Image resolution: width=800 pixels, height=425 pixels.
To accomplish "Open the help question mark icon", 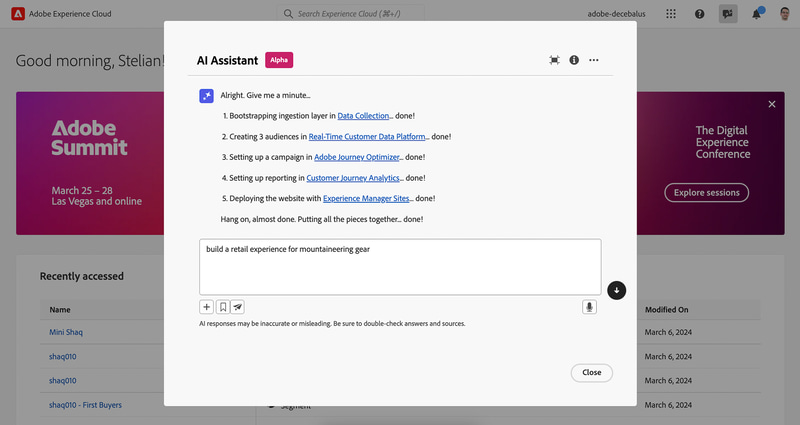I will point(699,14).
